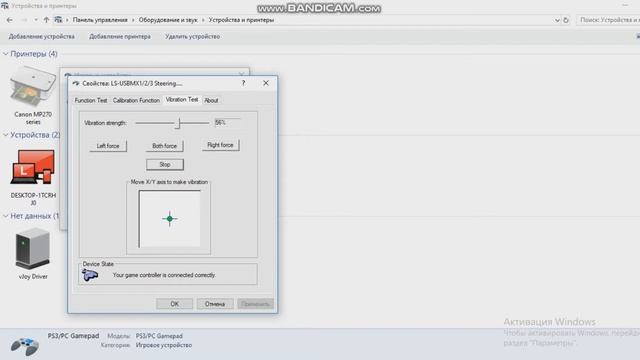Click the Right force button
The width and height of the screenshot is (640, 360).
[x=220, y=145]
